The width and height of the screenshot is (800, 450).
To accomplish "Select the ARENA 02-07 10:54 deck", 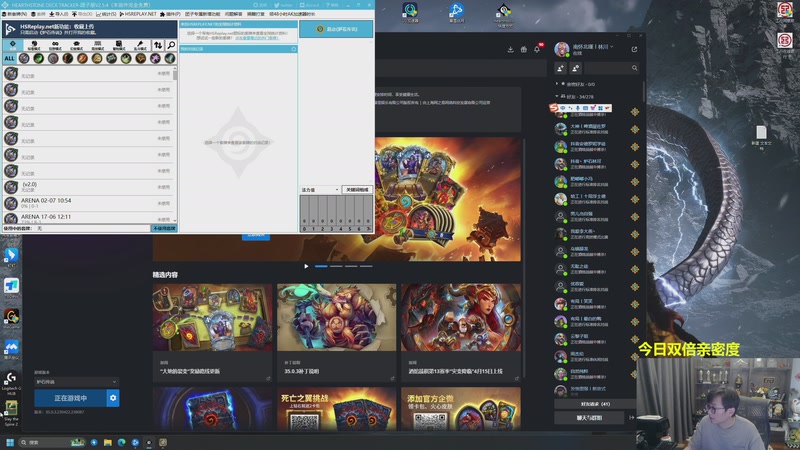I will tap(88, 203).
